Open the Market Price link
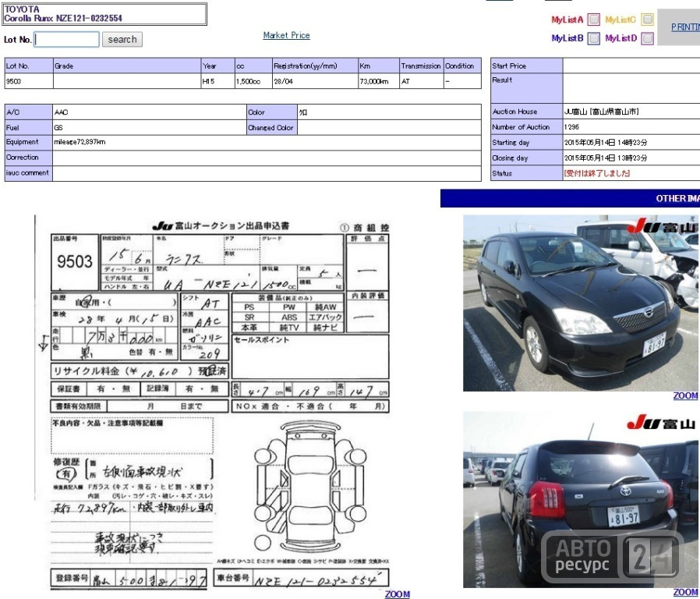Viewport: 700px width, 599px height. 286,35
